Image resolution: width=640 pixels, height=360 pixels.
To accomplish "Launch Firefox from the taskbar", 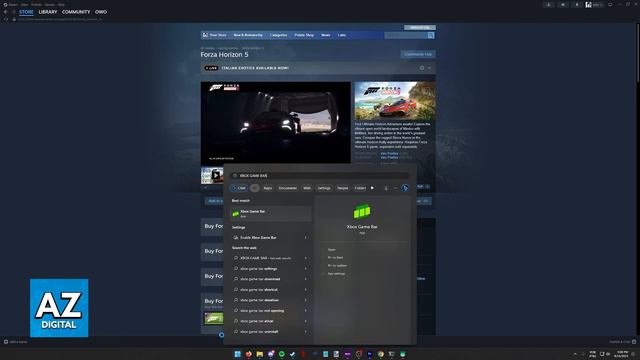I will point(249,354).
